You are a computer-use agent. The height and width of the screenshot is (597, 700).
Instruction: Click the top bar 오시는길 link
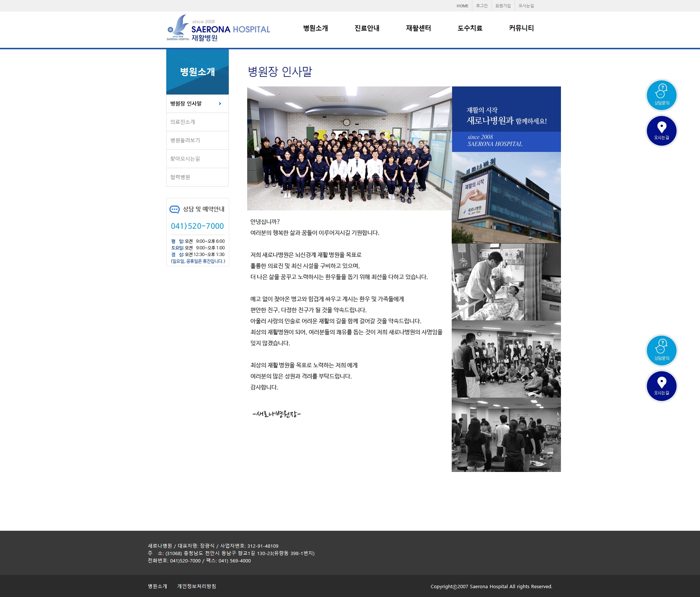click(526, 6)
